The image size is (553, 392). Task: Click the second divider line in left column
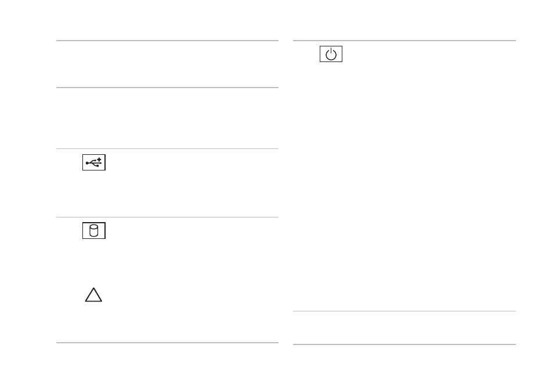167,88
